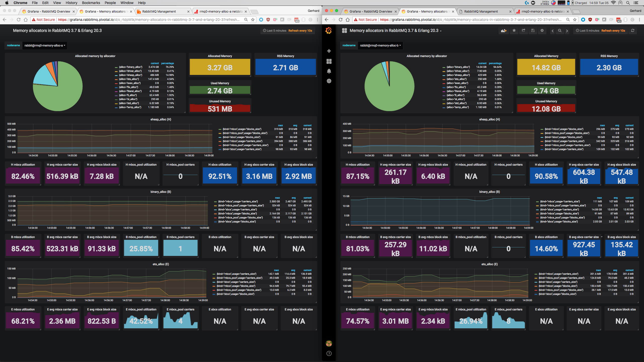Click percentage column header in right pie legend

pos(495,63)
